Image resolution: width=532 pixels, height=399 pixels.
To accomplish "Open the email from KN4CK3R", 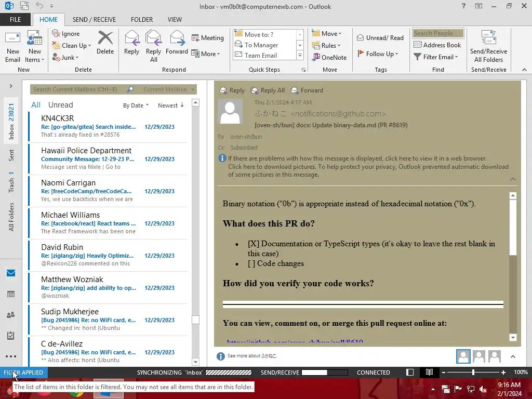I will coord(108,126).
